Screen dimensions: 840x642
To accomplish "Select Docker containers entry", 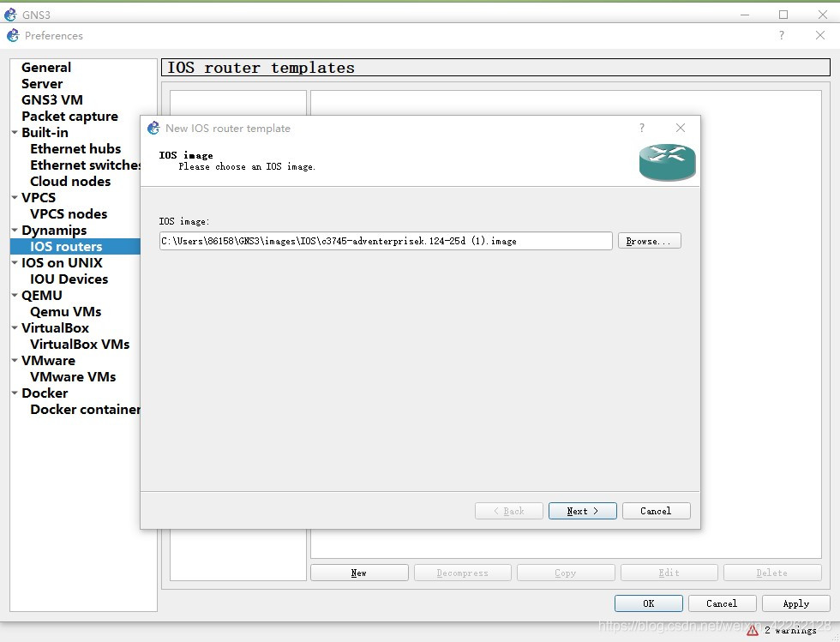I will 85,410.
